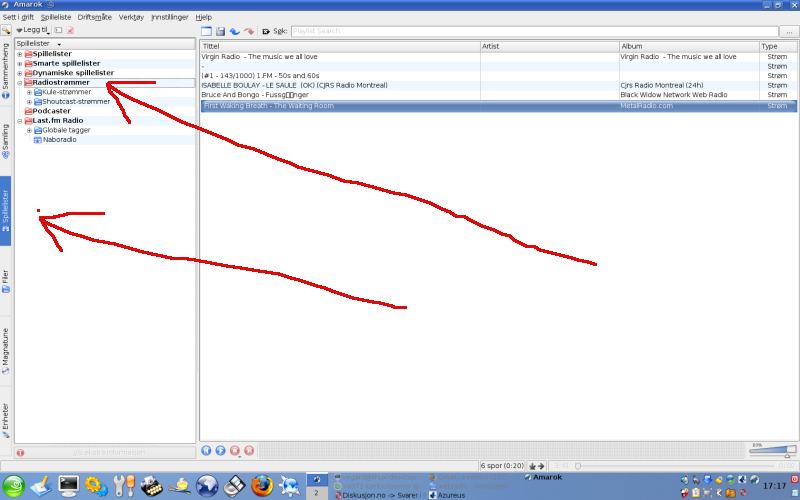Select the ISABELLE BOULAY - LE SAULE row
Image resolution: width=800 pixels, height=500 pixels.
[x=498, y=85]
